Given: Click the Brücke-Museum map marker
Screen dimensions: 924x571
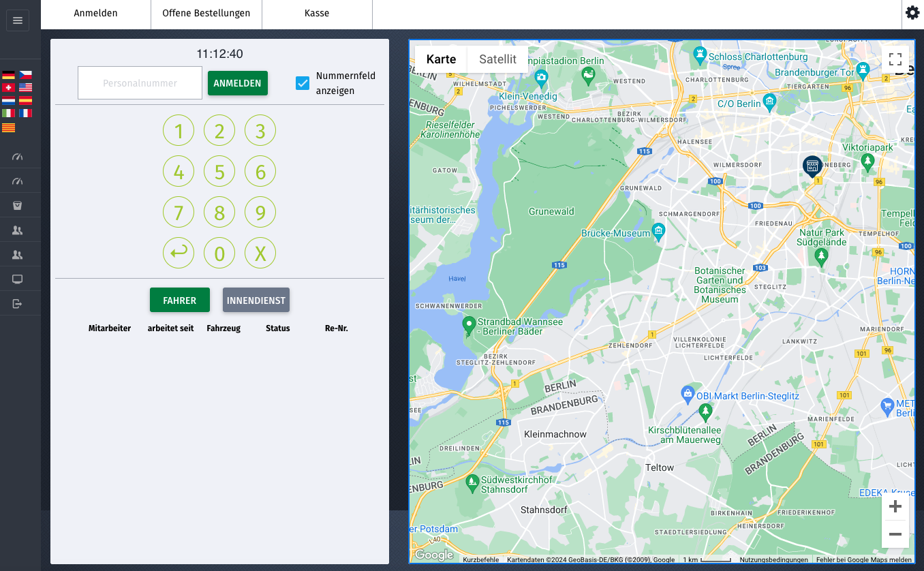Looking at the screenshot, I should click(658, 232).
